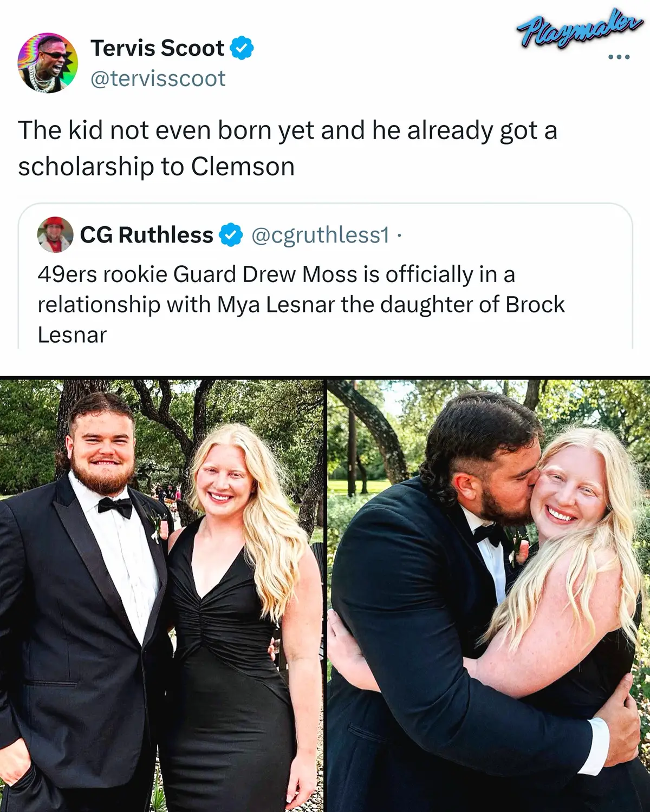The width and height of the screenshot is (650, 812).
Task: Click the CG Ruthless display name
Action: [x=146, y=235]
